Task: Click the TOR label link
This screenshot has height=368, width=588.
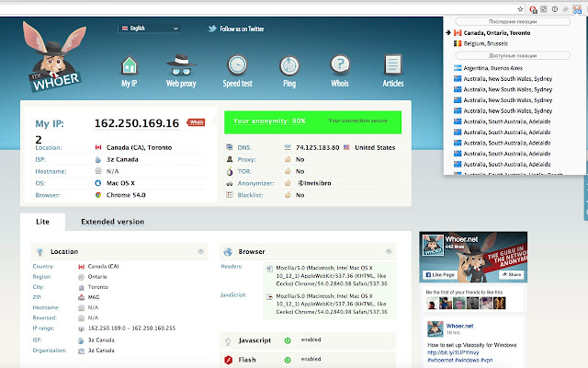Action: point(244,171)
